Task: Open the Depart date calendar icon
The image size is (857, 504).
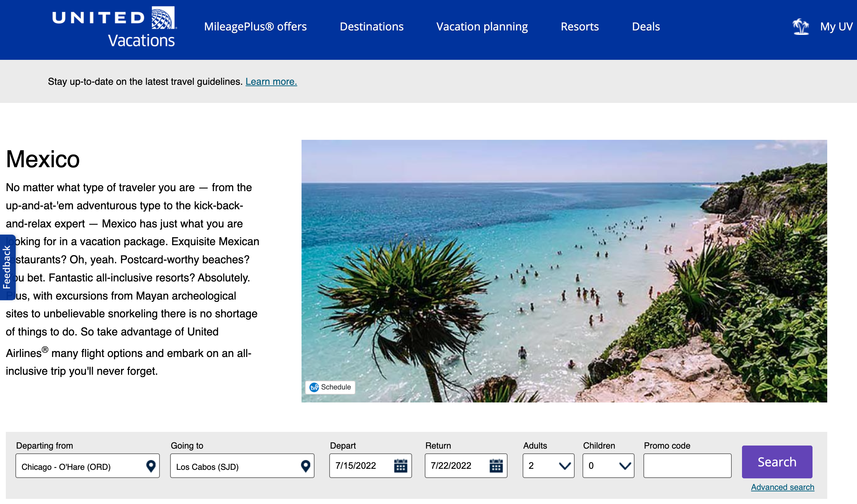Action: (400, 466)
